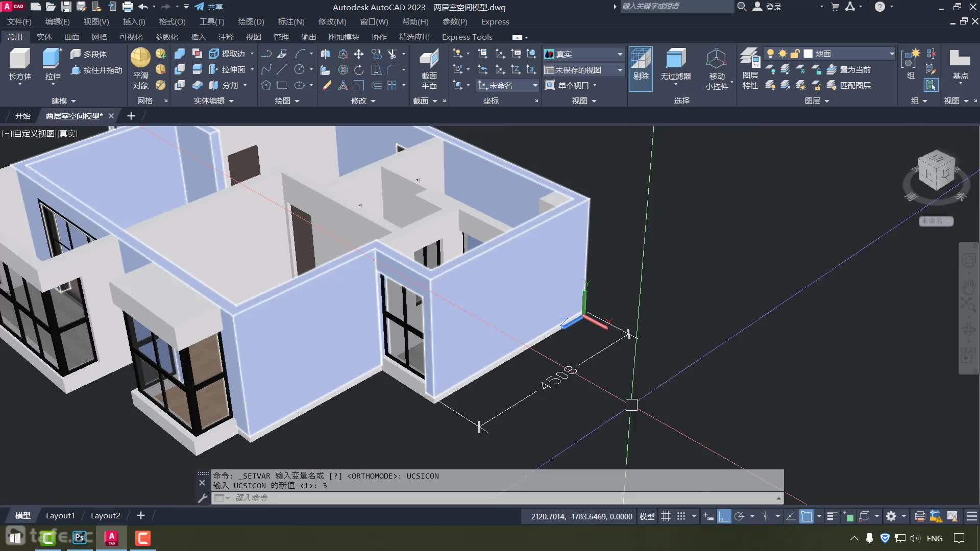Click the Save icon in quick access toolbar

coord(66,7)
